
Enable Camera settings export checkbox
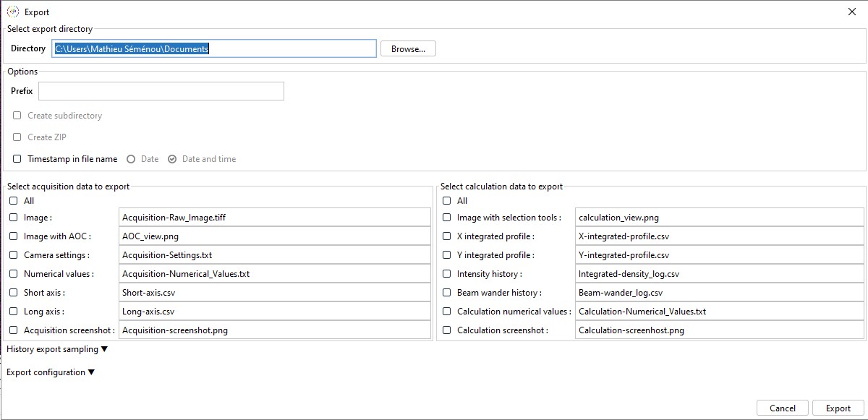tap(14, 255)
